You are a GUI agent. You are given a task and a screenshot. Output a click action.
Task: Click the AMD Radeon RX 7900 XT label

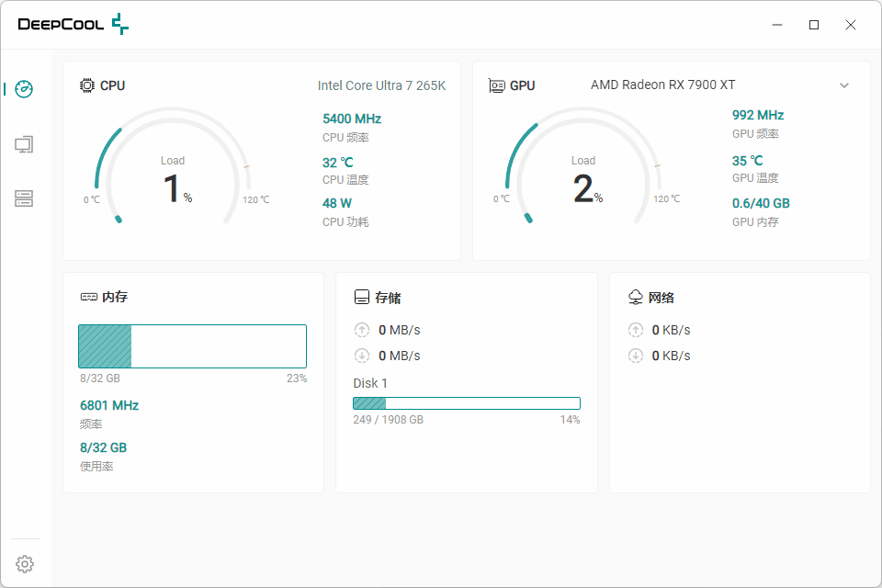click(662, 85)
